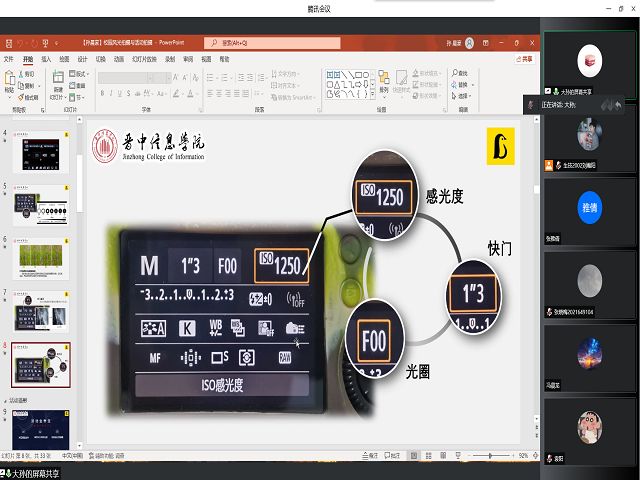Click the speaking indicator 正在讲话 bar

click(x=573, y=105)
